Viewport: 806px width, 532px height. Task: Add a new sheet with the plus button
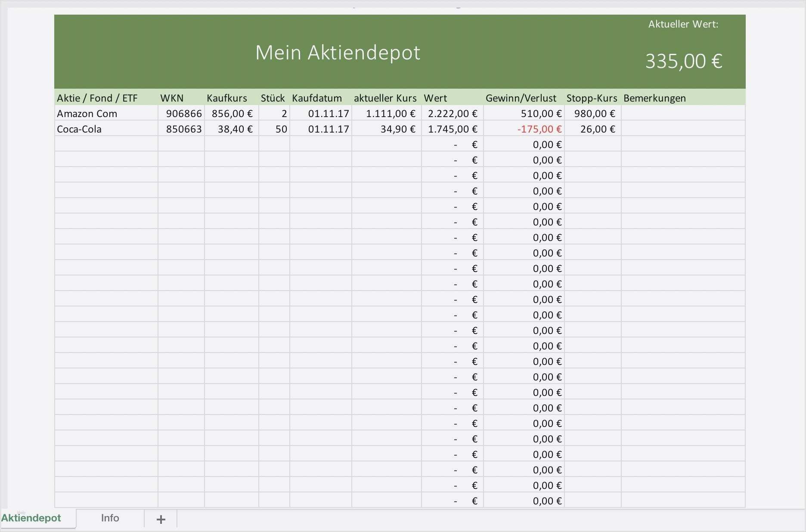161,519
